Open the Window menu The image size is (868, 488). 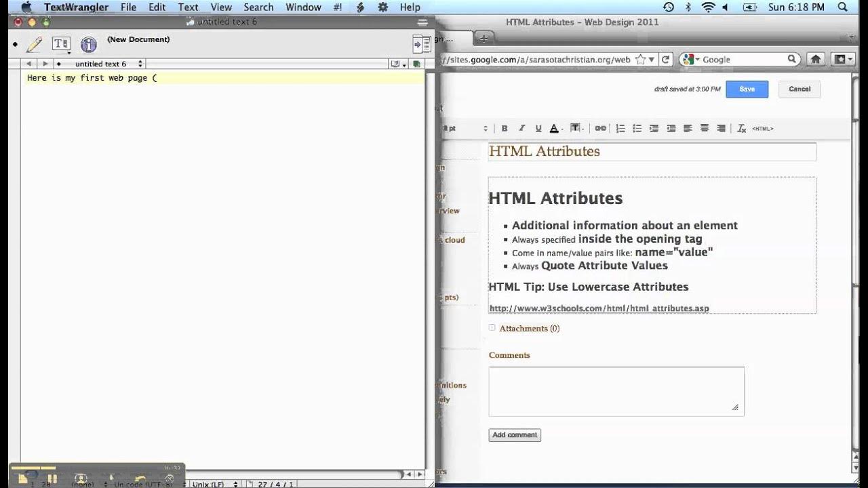(303, 7)
